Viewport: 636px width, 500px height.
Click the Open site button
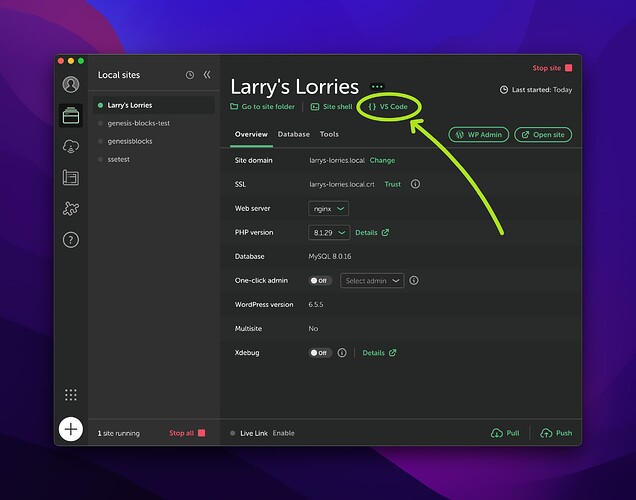point(543,135)
